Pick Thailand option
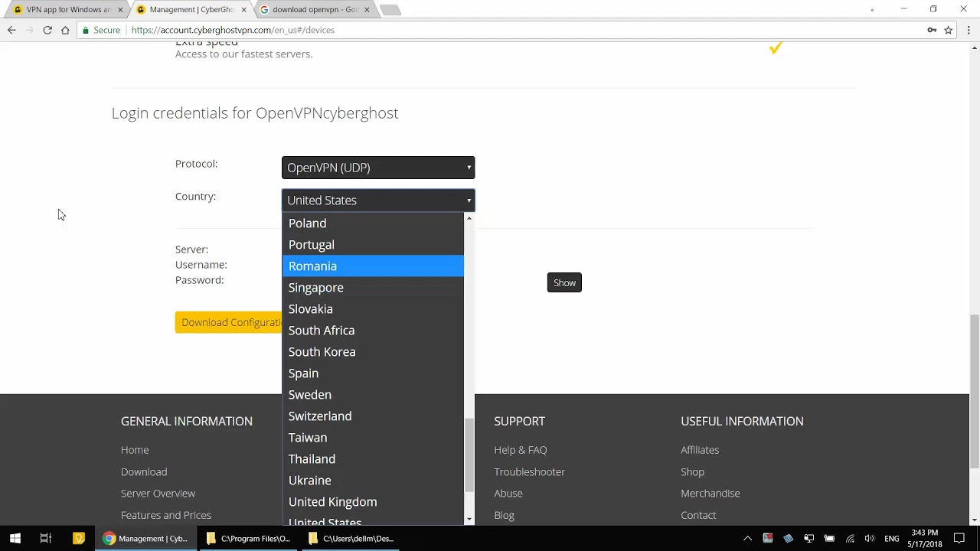This screenshot has height=551, width=980. (373, 459)
